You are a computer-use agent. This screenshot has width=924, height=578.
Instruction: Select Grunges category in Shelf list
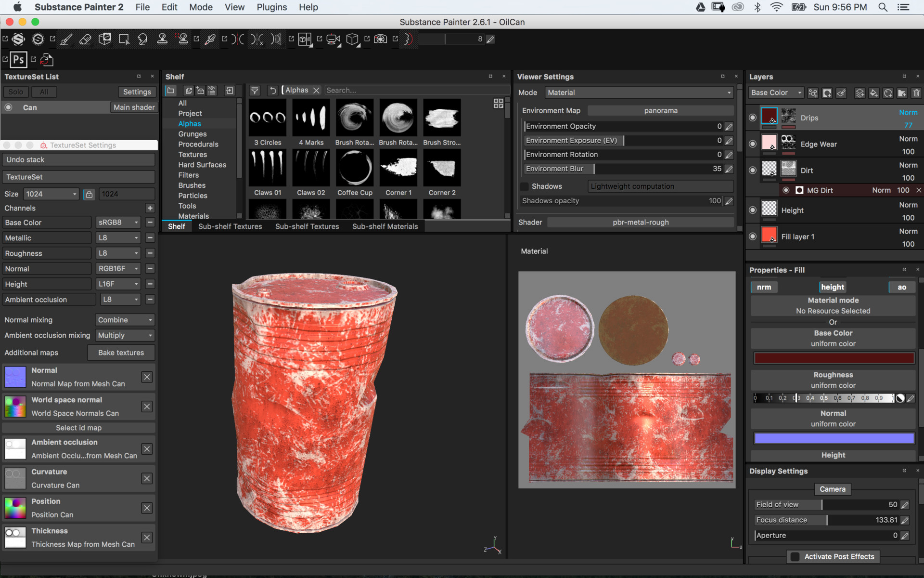point(192,134)
